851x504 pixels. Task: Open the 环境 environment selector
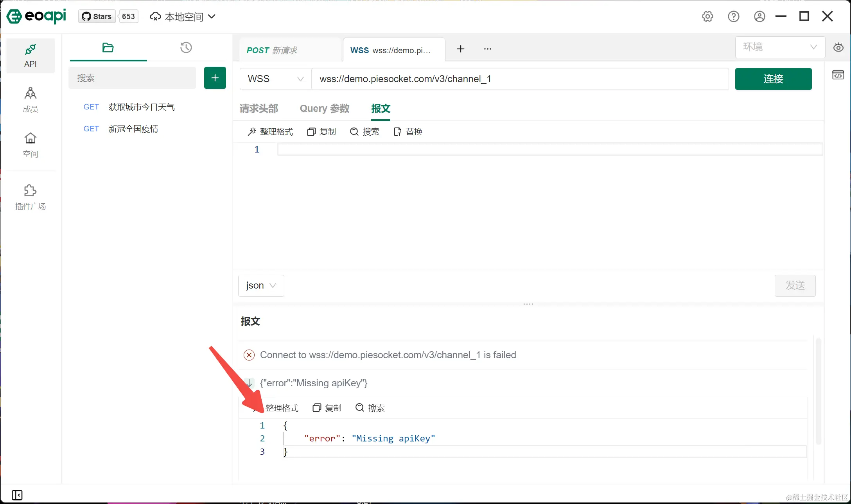(780, 47)
